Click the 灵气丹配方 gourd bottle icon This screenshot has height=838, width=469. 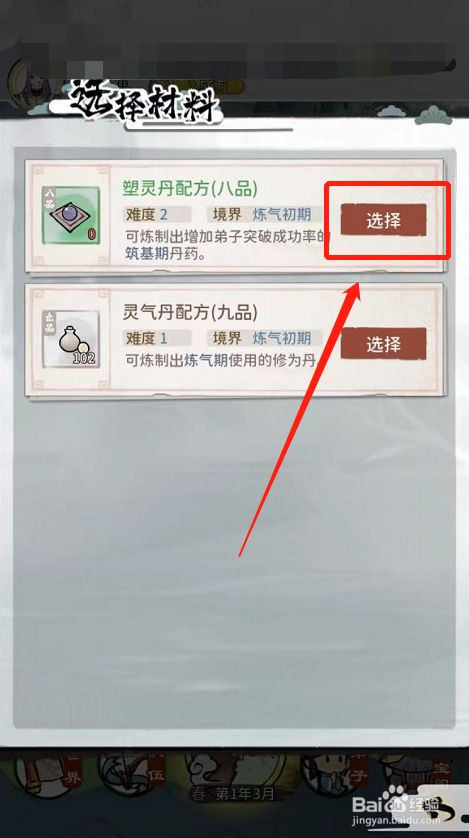(x=71, y=339)
